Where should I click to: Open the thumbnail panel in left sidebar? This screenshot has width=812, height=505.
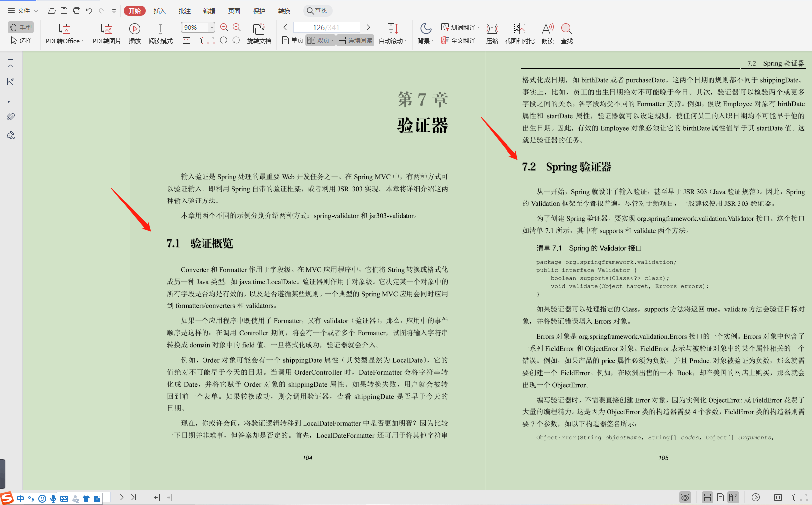tap(11, 81)
